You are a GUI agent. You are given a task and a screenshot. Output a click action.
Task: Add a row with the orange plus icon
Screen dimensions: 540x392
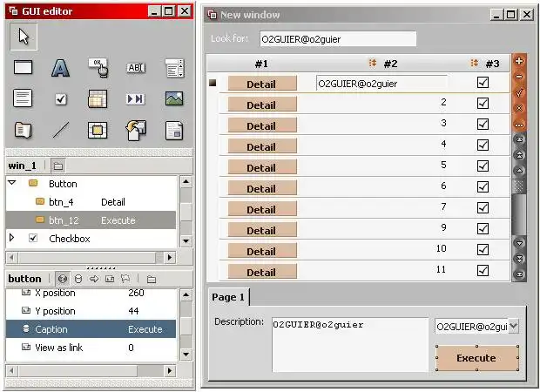pyautogui.click(x=519, y=61)
